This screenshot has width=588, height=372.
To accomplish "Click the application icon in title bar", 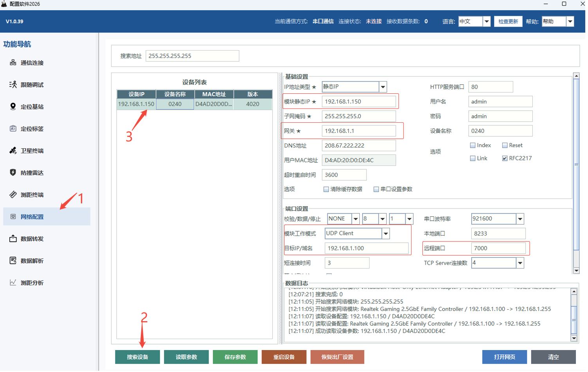I will tap(4, 4).
